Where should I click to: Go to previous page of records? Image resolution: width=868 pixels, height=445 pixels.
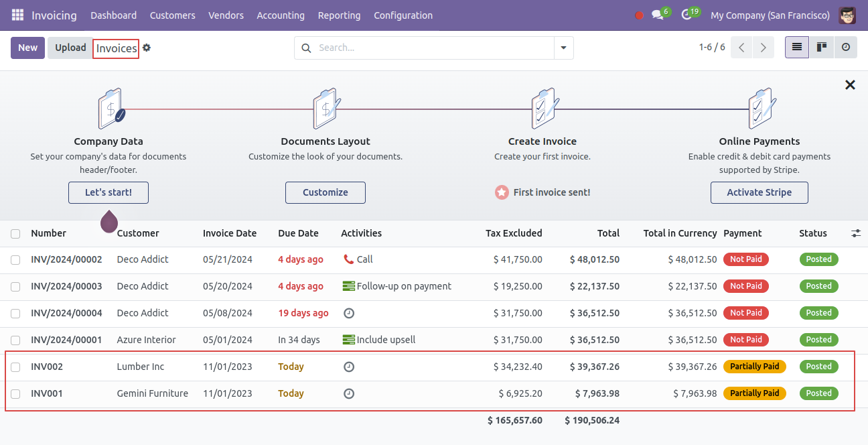pyautogui.click(x=741, y=48)
